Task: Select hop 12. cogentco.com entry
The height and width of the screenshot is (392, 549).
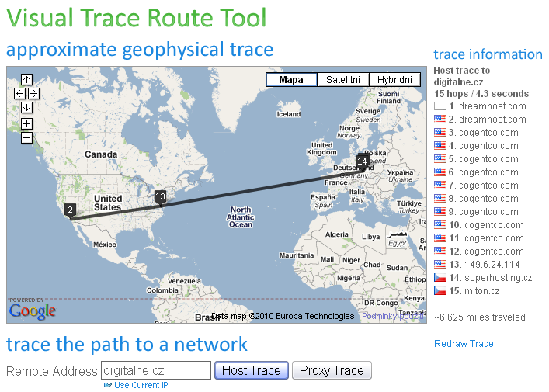Action: click(x=486, y=252)
